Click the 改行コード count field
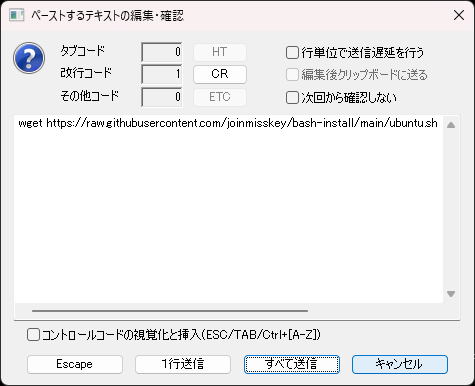475x386 pixels. [162, 74]
